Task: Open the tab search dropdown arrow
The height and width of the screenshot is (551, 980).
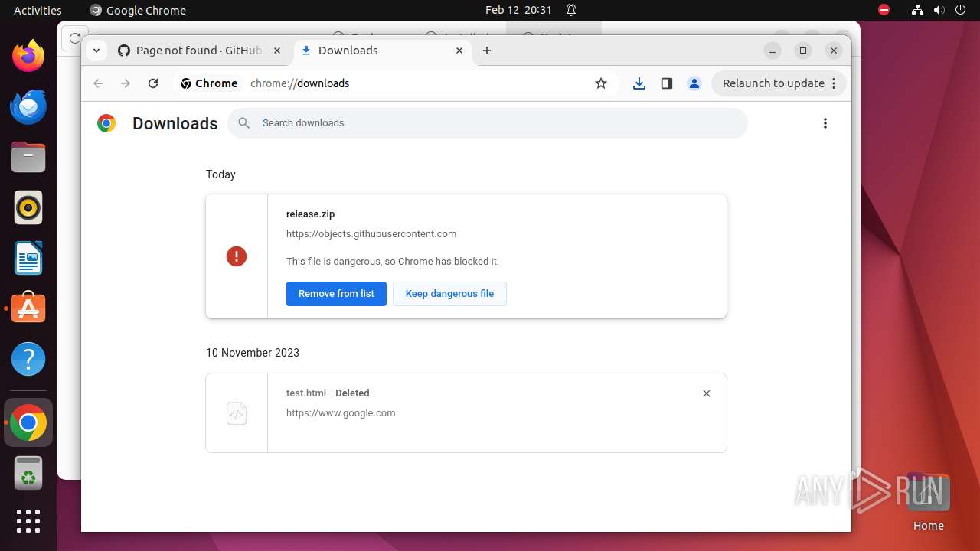Action: coord(96,51)
